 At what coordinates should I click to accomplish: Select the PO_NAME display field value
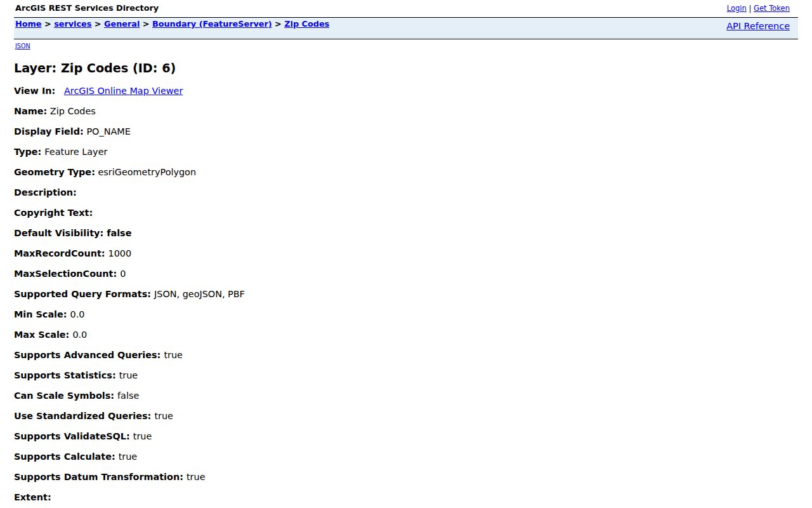click(108, 131)
